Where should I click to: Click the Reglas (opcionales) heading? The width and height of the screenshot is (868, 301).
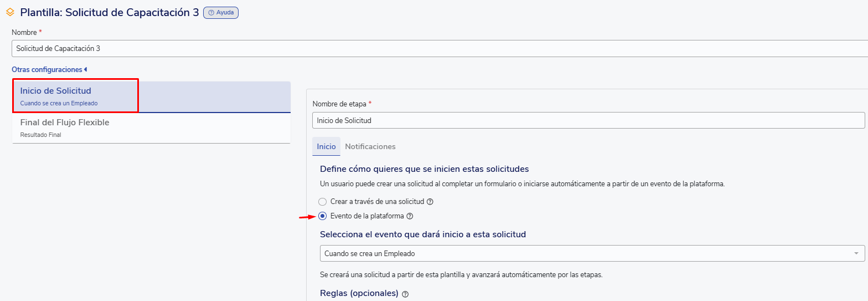tap(359, 293)
